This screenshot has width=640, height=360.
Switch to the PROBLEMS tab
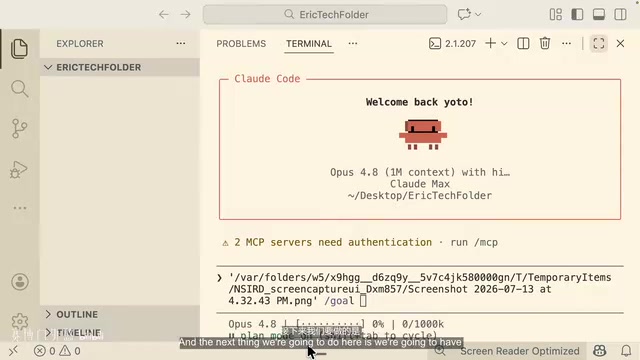pyautogui.click(x=241, y=44)
